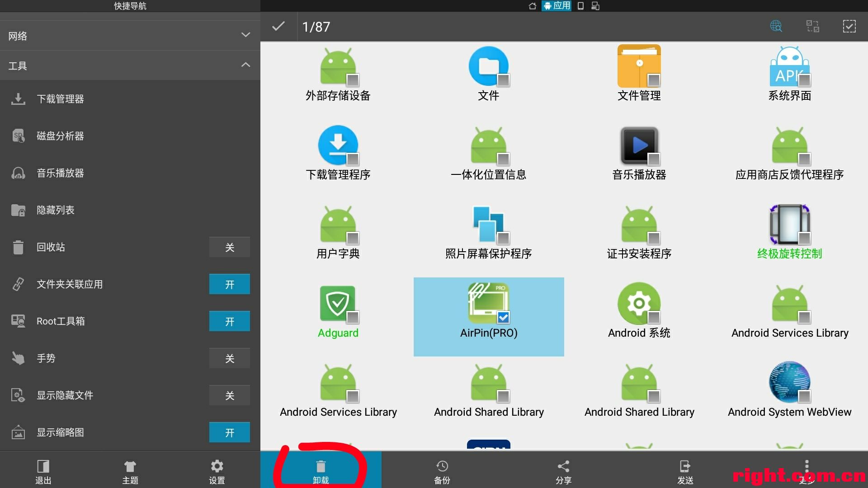Open the 文件管理 folder app icon
The image size is (868, 488).
click(x=639, y=66)
